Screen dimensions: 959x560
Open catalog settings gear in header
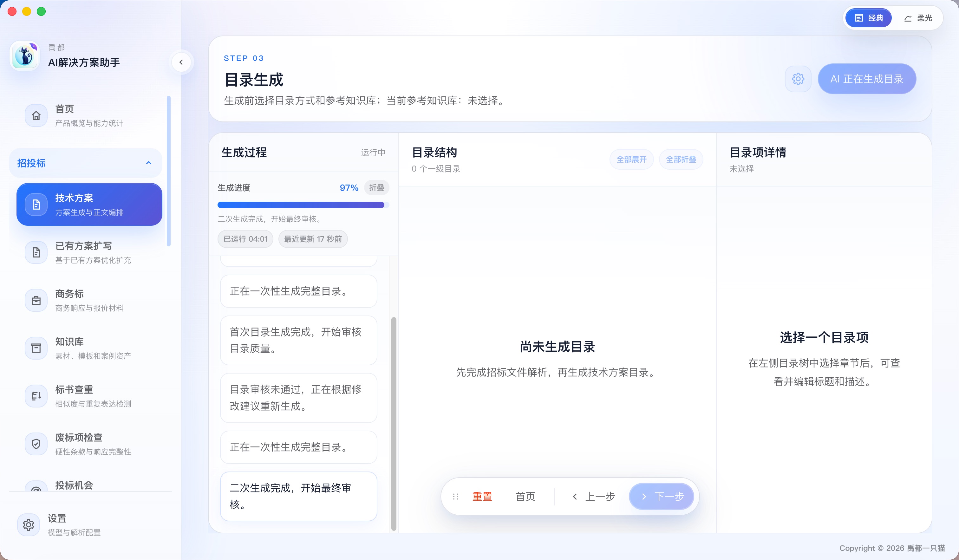click(x=798, y=79)
